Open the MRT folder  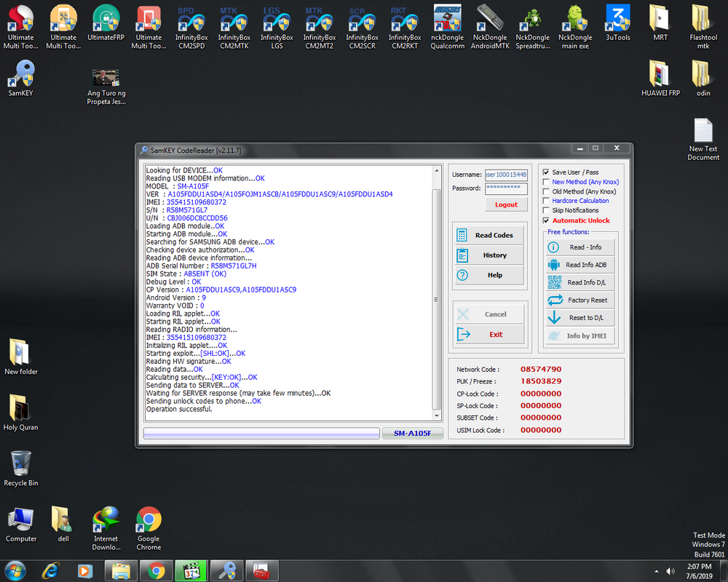(x=660, y=23)
